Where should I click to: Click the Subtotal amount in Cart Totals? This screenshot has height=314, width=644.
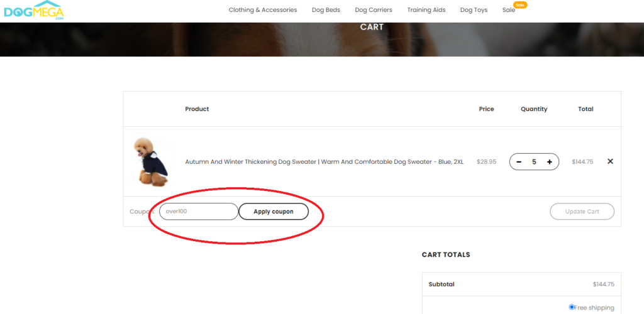click(604, 284)
